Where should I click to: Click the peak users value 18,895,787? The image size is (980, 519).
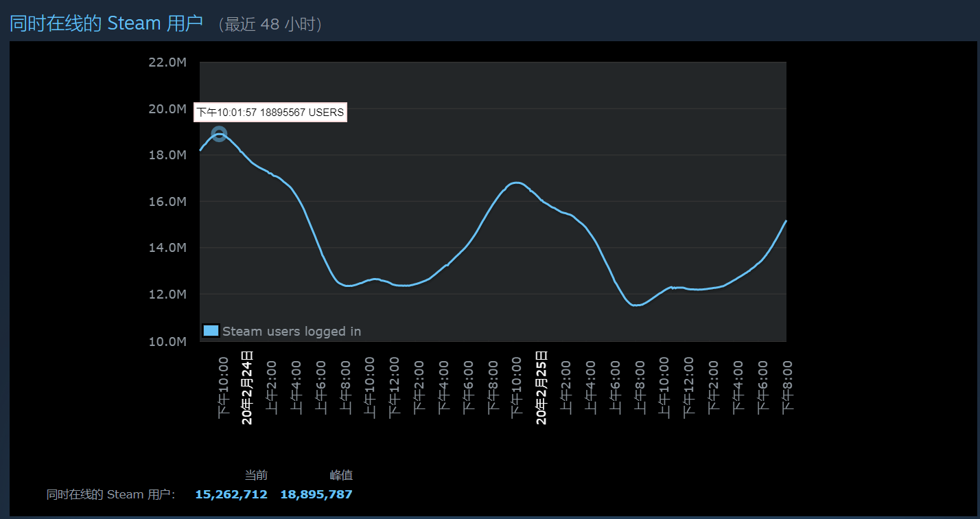pyautogui.click(x=316, y=494)
